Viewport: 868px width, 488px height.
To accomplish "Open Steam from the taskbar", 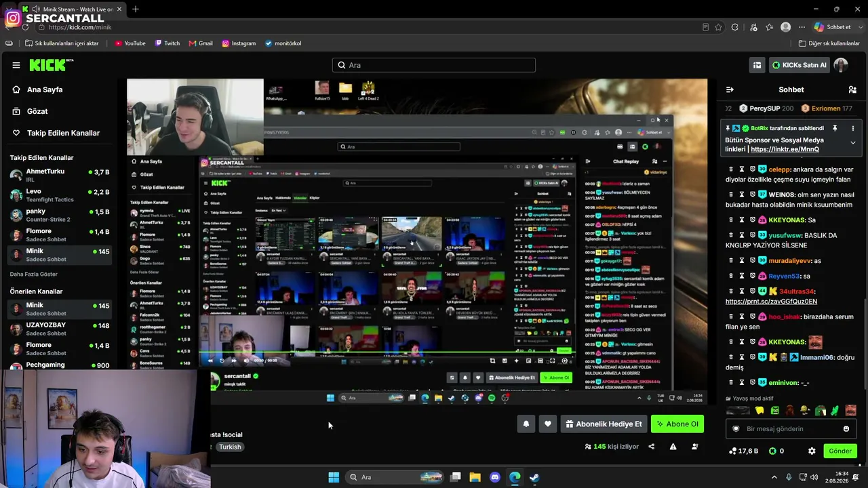I will 534,477.
